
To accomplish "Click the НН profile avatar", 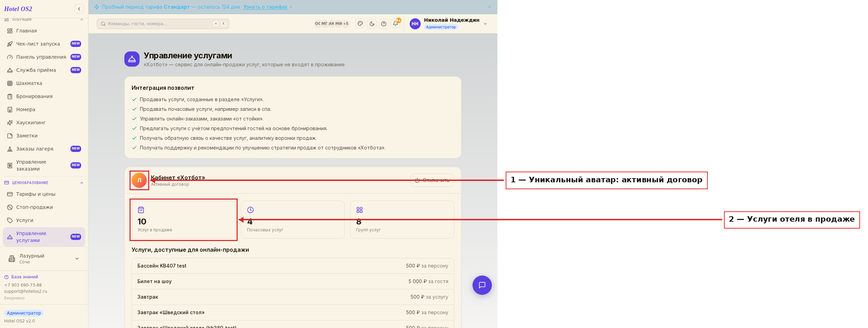I will coord(415,24).
